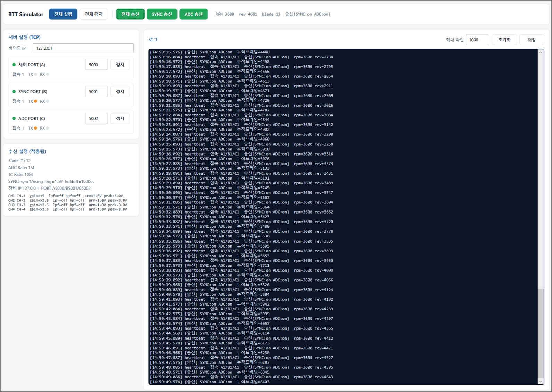552x392 pixels.
Task: Click the 접속 1 label under ADC PORT (C)
Action: 18,128
